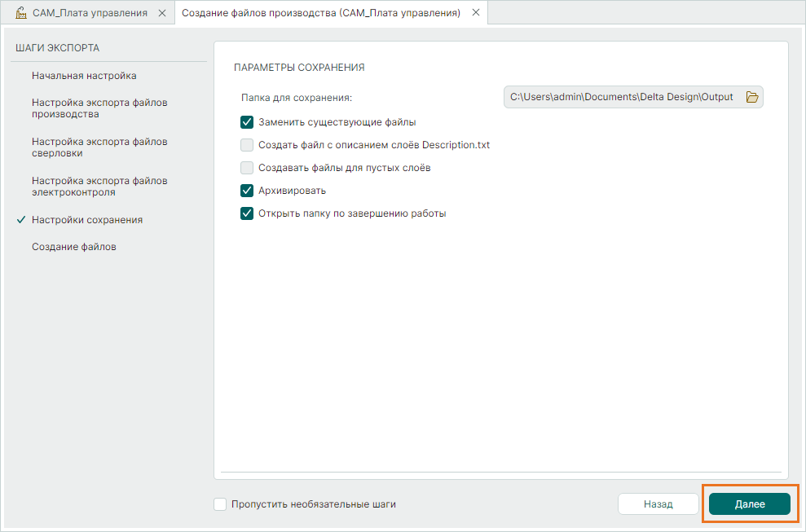The height and width of the screenshot is (532, 806).
Task: Enable Создать файл с описанием слоёв Description.txt
Action: point(247,145)
